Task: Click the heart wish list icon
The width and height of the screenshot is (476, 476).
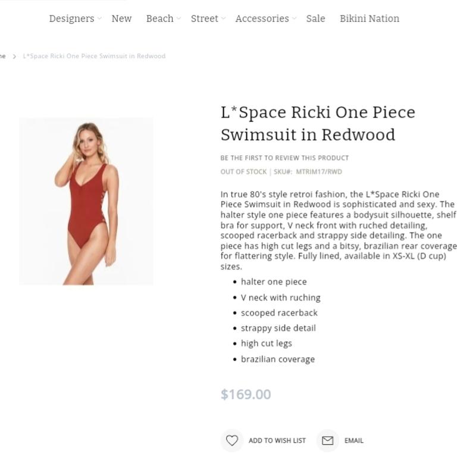Action: [x=231, y=440]
